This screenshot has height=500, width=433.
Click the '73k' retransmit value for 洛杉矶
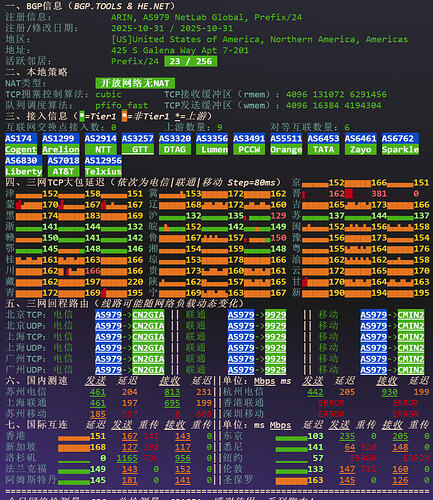pos(151,458)
